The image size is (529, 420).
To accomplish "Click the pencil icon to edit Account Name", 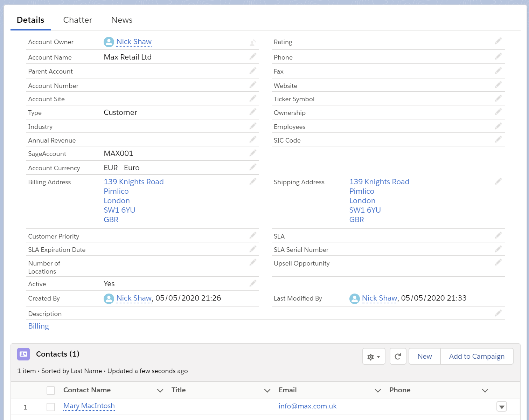I will tap(253, 56).
